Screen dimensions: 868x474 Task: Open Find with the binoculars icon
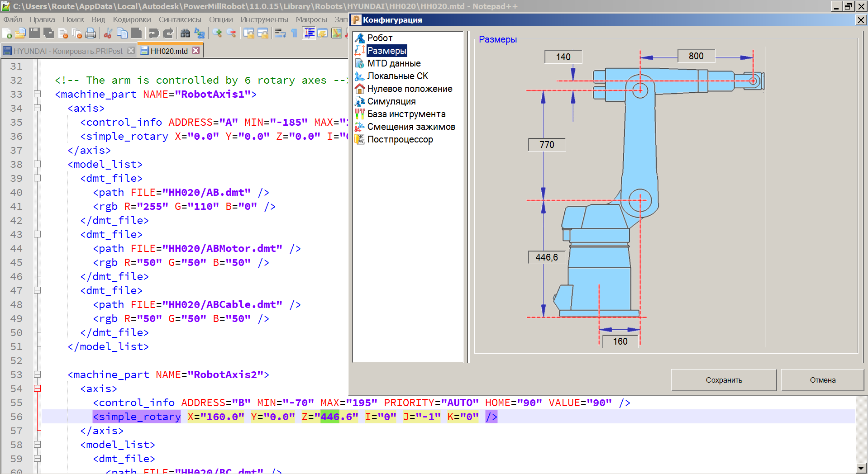click(185, 33)
